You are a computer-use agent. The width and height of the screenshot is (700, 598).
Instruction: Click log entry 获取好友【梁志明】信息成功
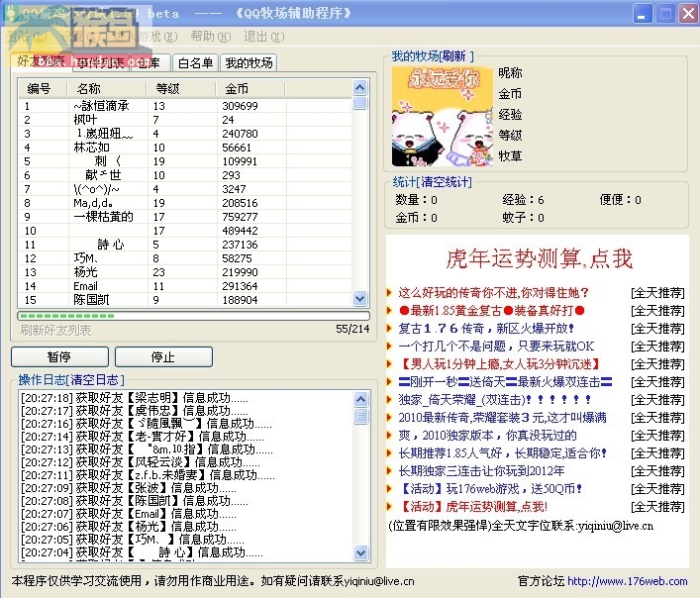[x=135, y=398]
